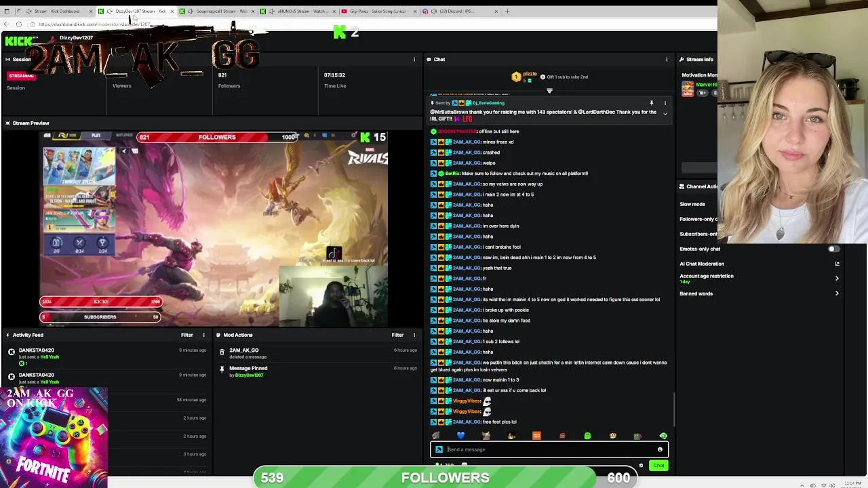Switch to Soupmagical1 Stream browser tab
This screenshot has width=868, height=488.
217,12
